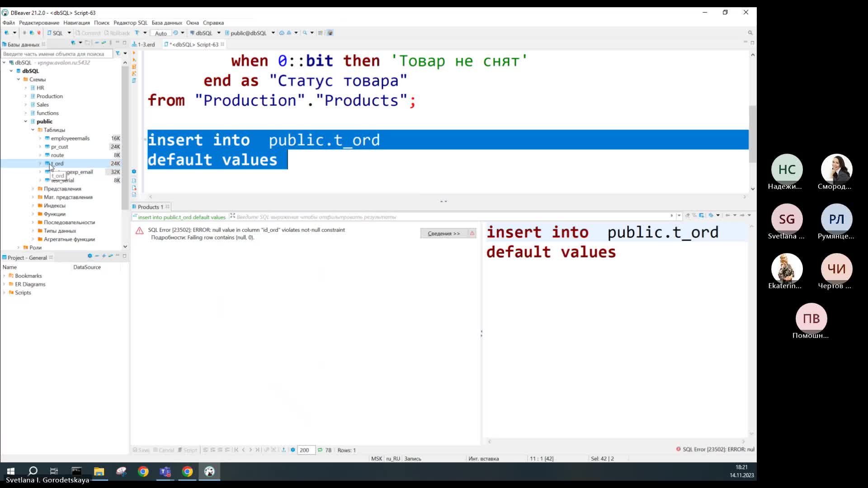Screen dimensions: 868x488
Task: Click the export data upload icon in results bar
Action: pos(283,450)
